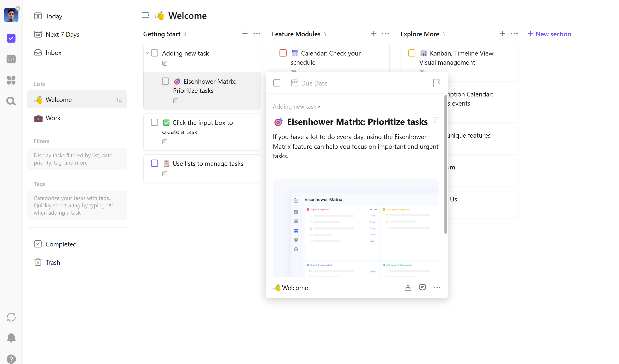Open the Eisenhower Matrix sidebar icon
The width and height of the screenshot is (619, 364).
coord(11,80)
